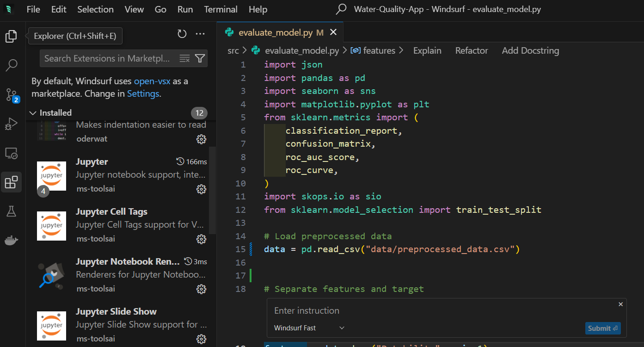
Task: Close the evaluate_model.py editor tab
Action: coord(333,32)
